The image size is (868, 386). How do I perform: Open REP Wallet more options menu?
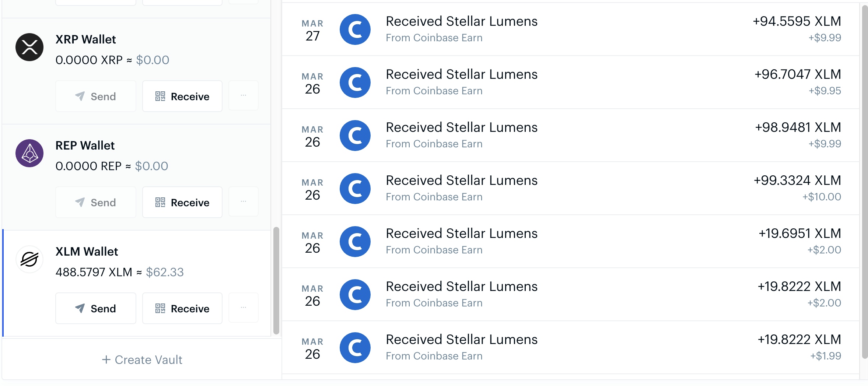243,202
